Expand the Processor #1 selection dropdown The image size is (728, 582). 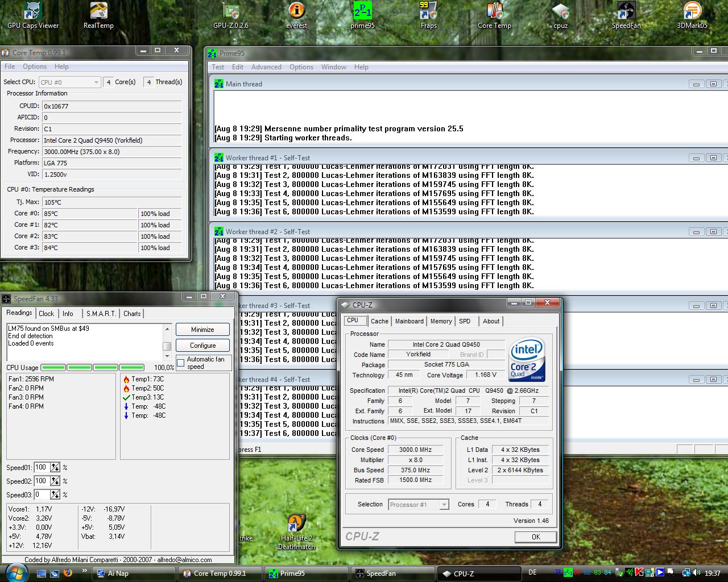tap(419, 505)
